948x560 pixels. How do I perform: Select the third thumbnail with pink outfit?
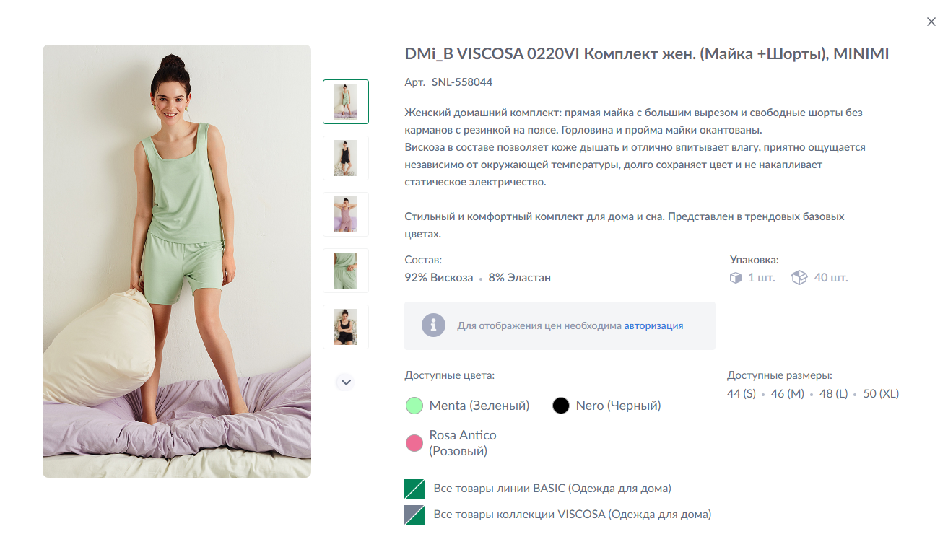click(x=346, y=214)
